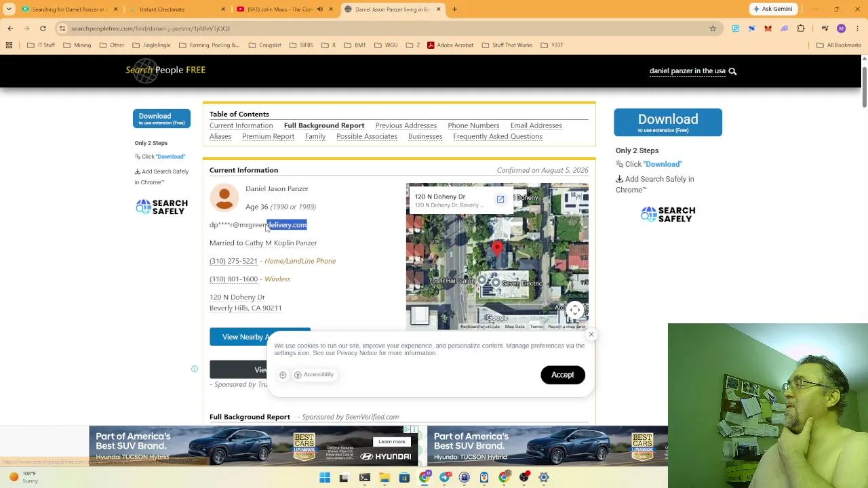Click the View Nearby blue button
The image size is (868, 488).
(260, 337)
